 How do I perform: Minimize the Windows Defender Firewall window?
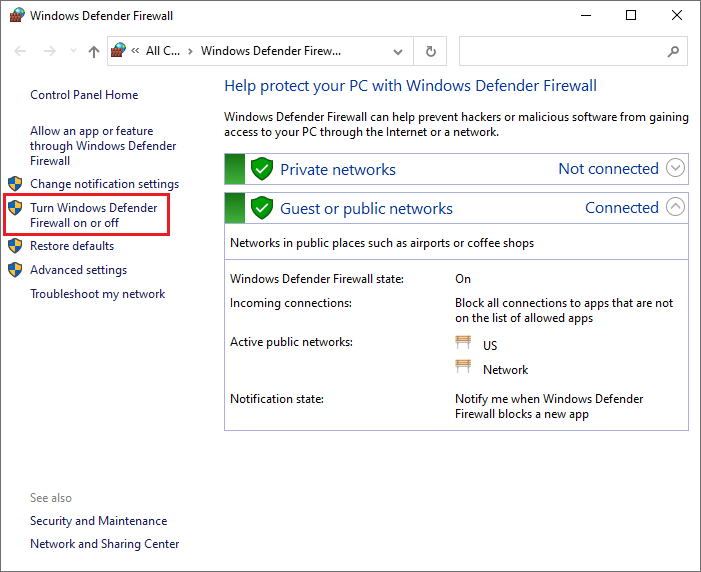coord(586,16)
